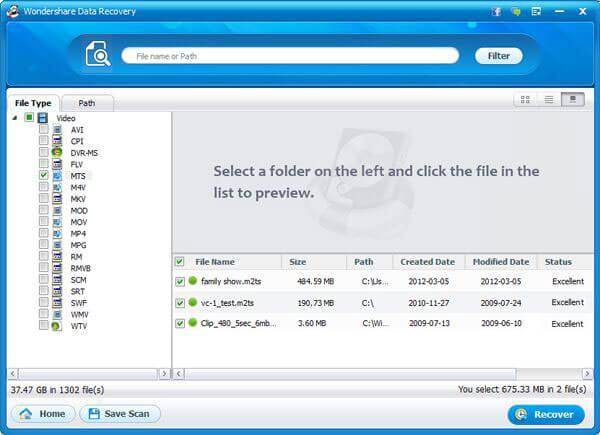
Task: Click the DVR-MS file type icon
Action: coord(57,153)
